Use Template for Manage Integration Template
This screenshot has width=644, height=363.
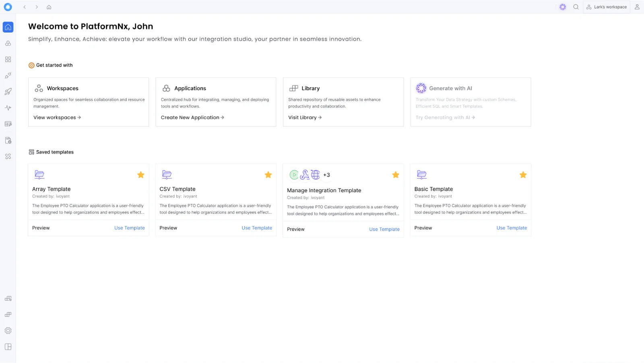pyautogui.click(x=384, y=229)
